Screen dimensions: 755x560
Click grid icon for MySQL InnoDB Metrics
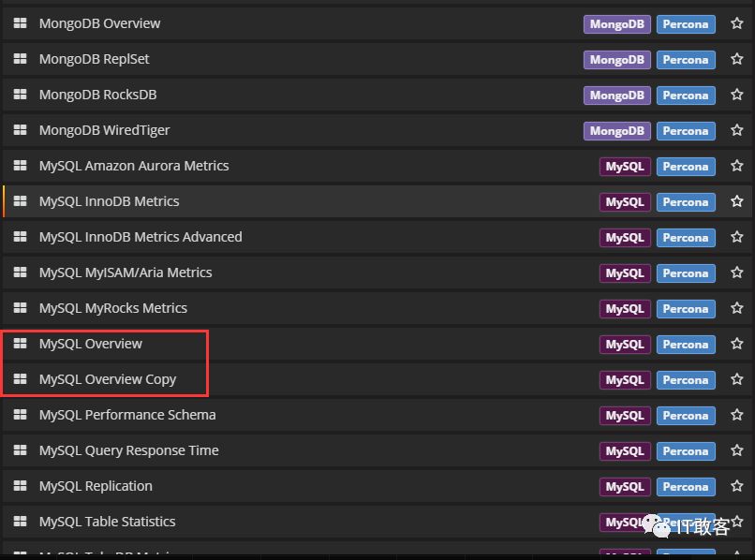tap(21, 201)
